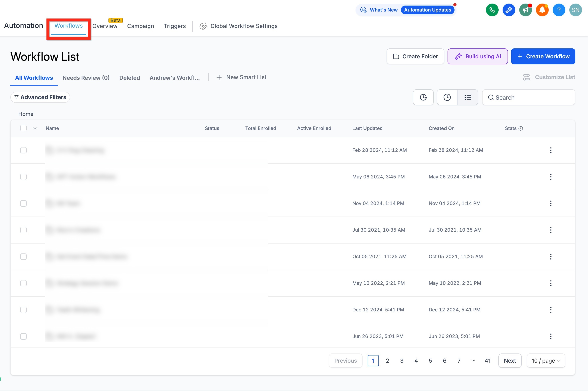Image resolution: width=588 pixels, height=391 pixels.
Task: Open the blue question mark help icon
Action: point(559,10)
